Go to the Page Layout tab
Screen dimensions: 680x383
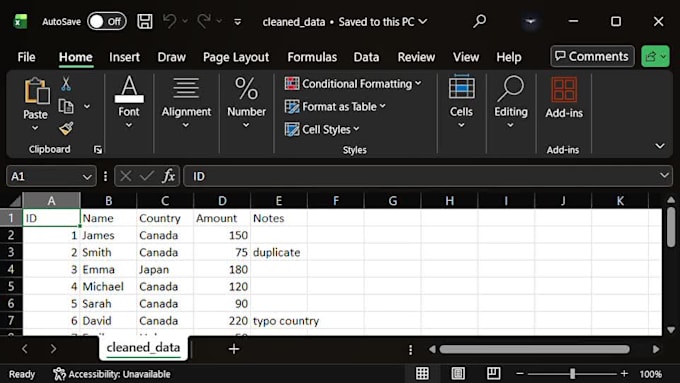236,57
